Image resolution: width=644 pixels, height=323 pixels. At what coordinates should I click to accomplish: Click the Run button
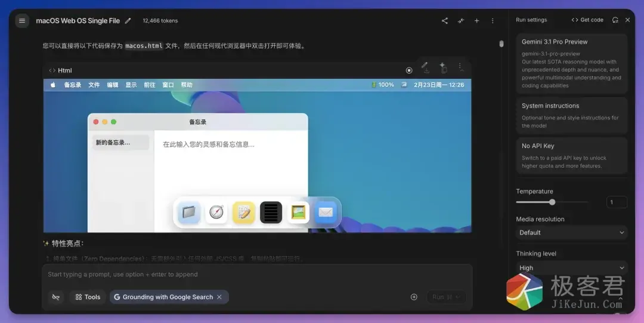(446, 297)
